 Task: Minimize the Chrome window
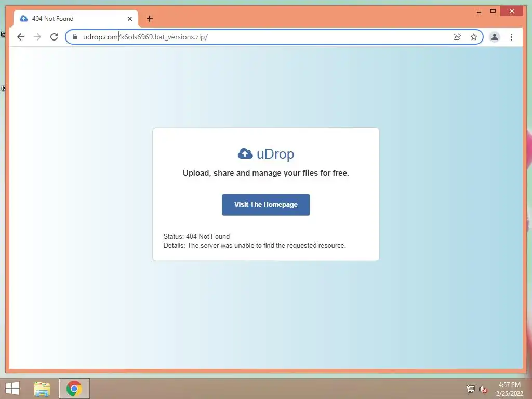tap(478, 11)
